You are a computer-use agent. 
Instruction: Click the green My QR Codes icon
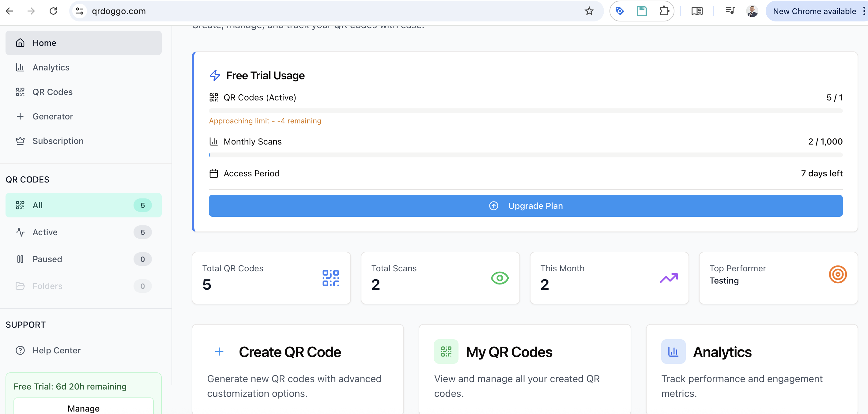tap(446, 352)
